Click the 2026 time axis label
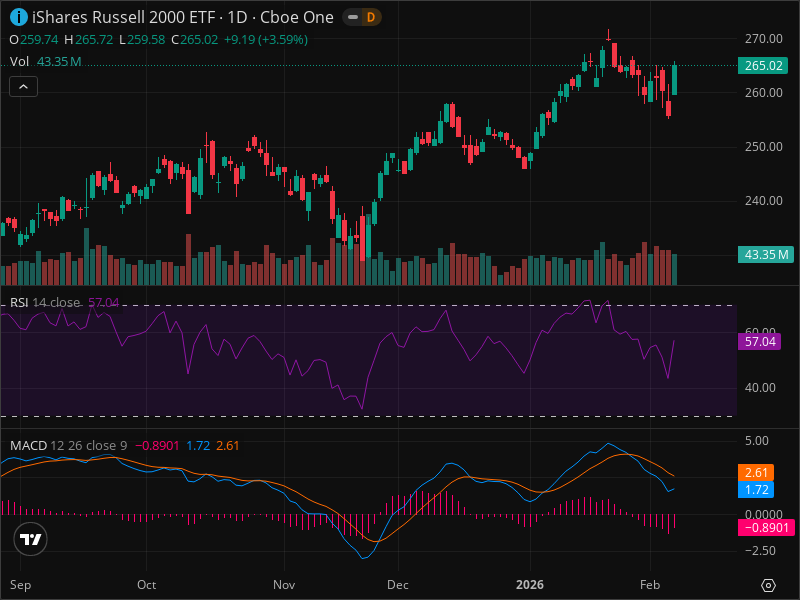The image size is (800, 600). [x=530, y=585]
